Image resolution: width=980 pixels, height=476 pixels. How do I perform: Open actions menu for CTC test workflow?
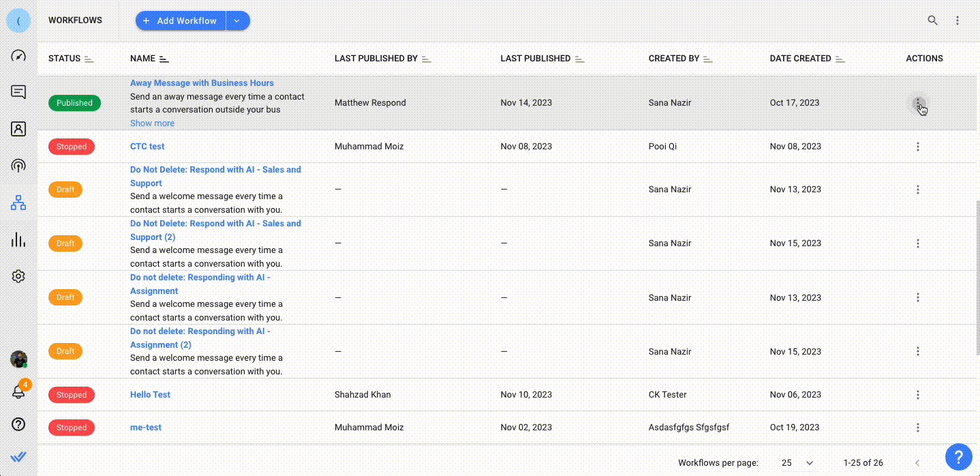918,147
